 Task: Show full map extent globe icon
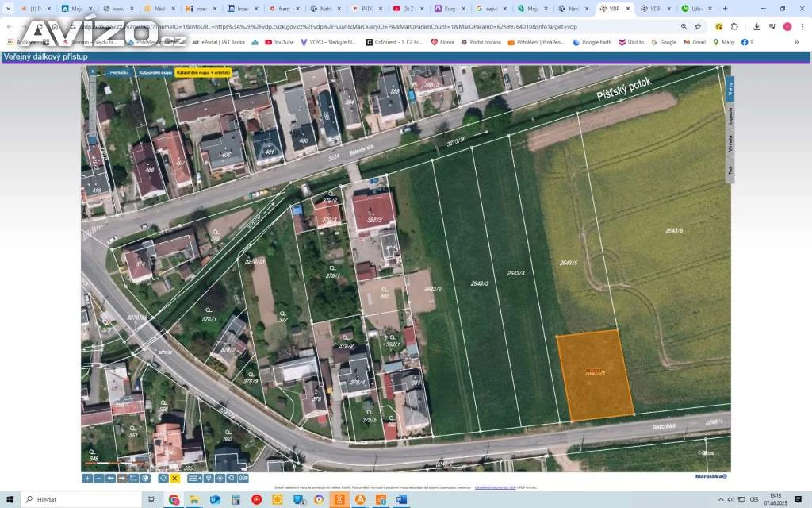pyautogui.click(x=145, y=479)
